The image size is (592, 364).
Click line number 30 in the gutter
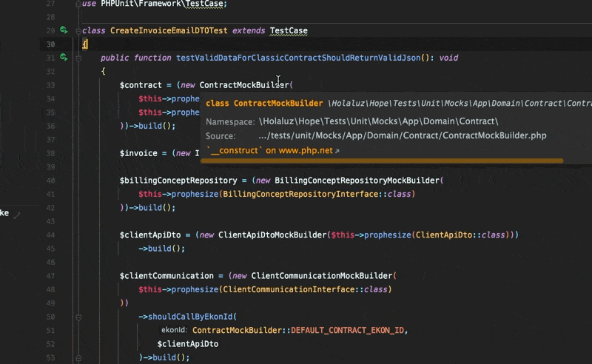[50, 44]
